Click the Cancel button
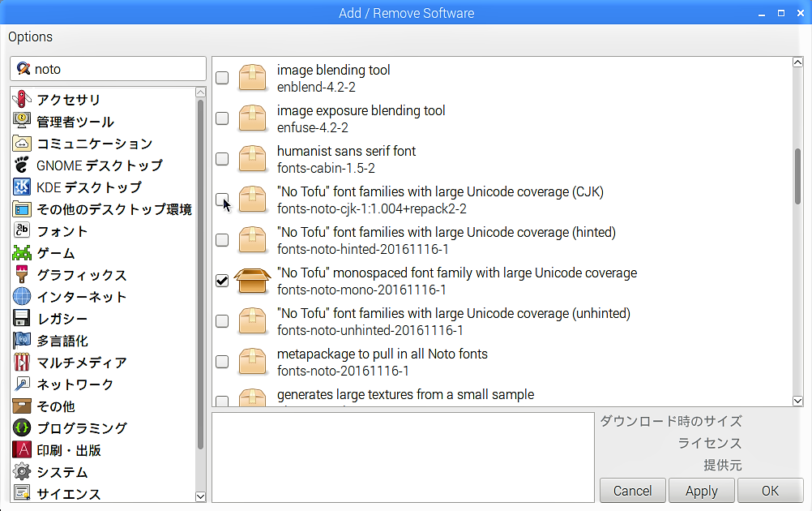812x511 pixels. 632,491
